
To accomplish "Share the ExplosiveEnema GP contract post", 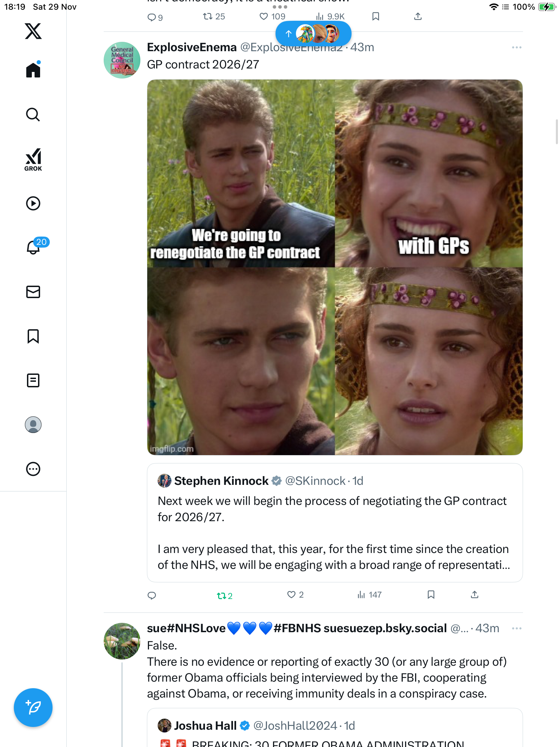I will pyautogui.click(x=475, y=595).
